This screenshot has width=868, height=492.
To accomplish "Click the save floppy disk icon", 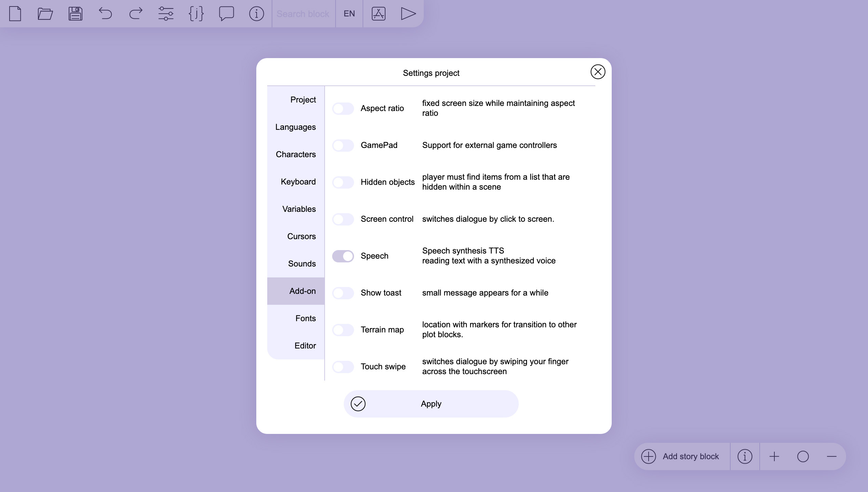I will pos(75,14).
